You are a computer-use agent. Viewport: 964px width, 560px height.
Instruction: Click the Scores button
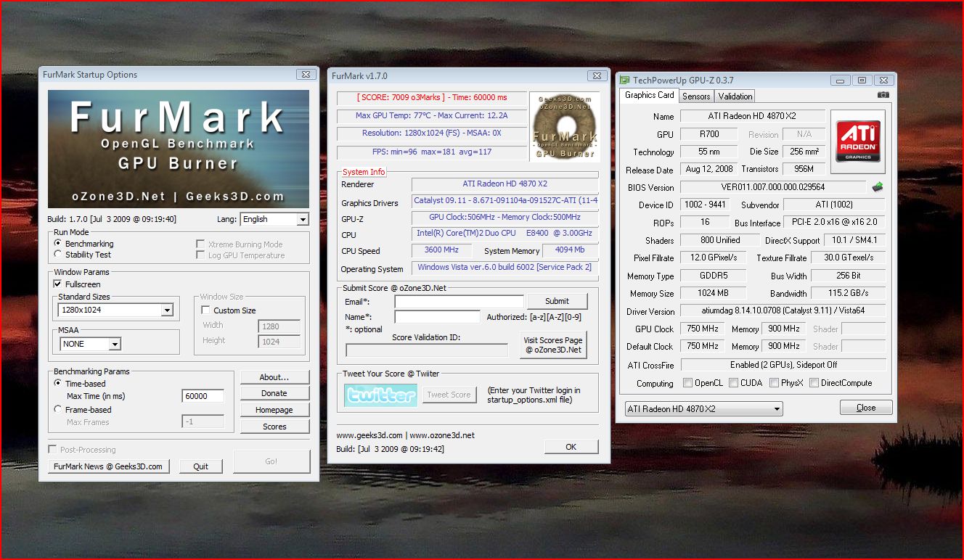[x=274, y=427]
